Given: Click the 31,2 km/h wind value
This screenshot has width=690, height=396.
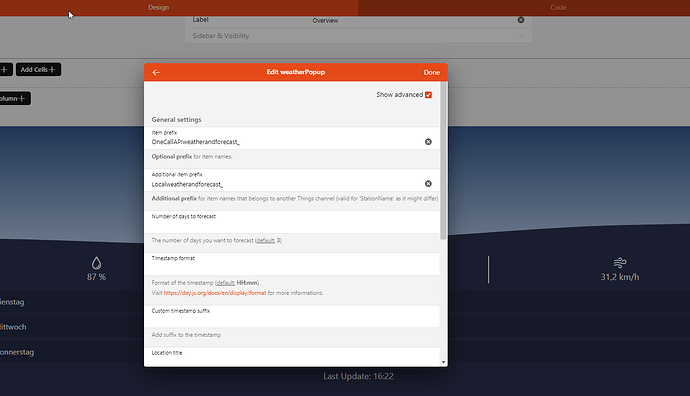Looking at the screenshot, I should tap(620, 277).
